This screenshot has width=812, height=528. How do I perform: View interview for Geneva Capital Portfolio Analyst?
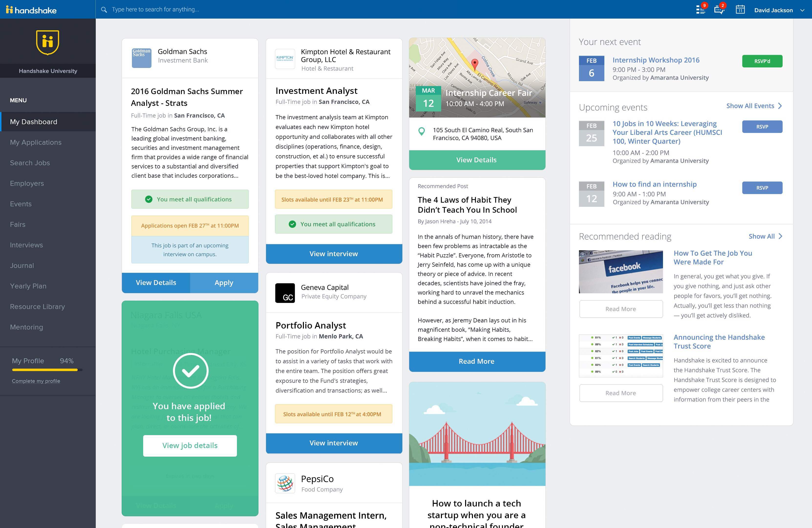(334, 443)
